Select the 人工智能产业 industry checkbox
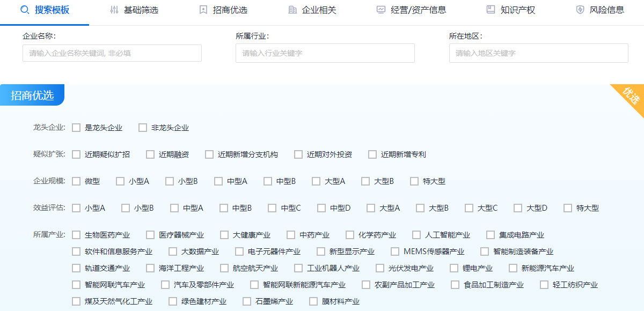Screen dimensions: 644x311 point(415,234)
